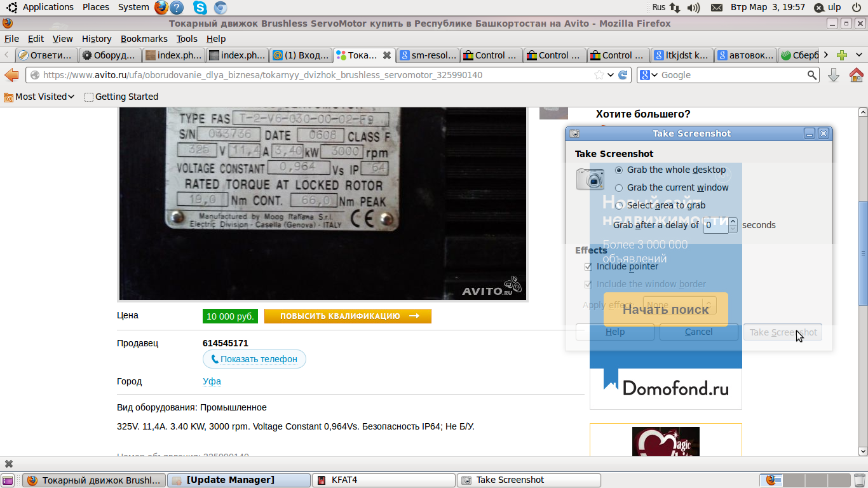This screenshot has height=488, width=868.
Task: Open the search engine selector dropdown
Action: pyautogui.click(x=648, y=75)
